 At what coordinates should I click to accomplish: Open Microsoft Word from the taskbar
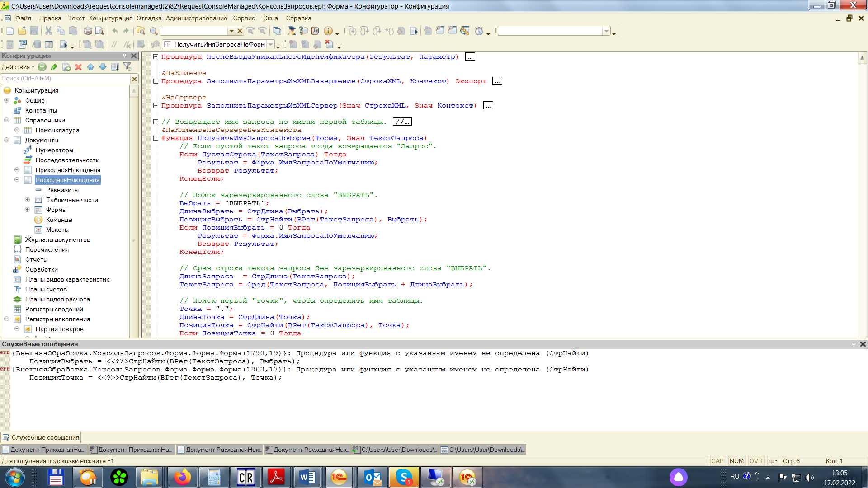point(307,477)
